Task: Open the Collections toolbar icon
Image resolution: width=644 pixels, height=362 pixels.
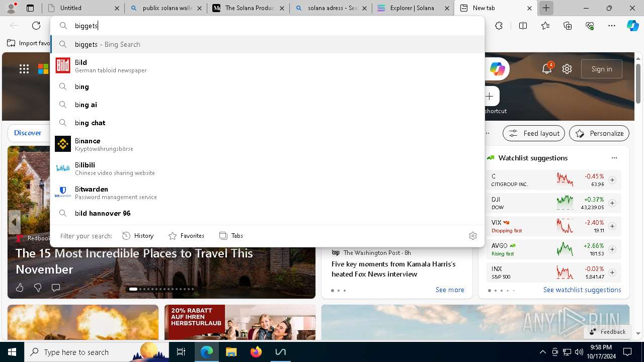Action: point(568,26)
